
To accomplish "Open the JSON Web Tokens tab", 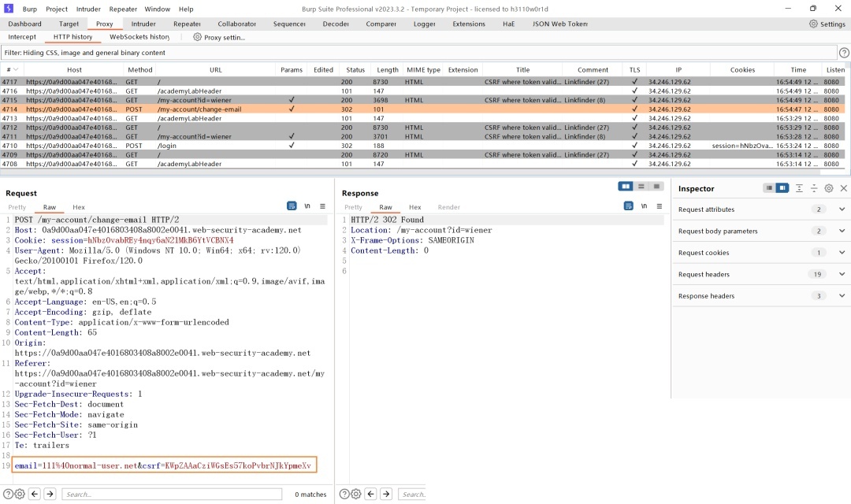I will click(559, 24).
